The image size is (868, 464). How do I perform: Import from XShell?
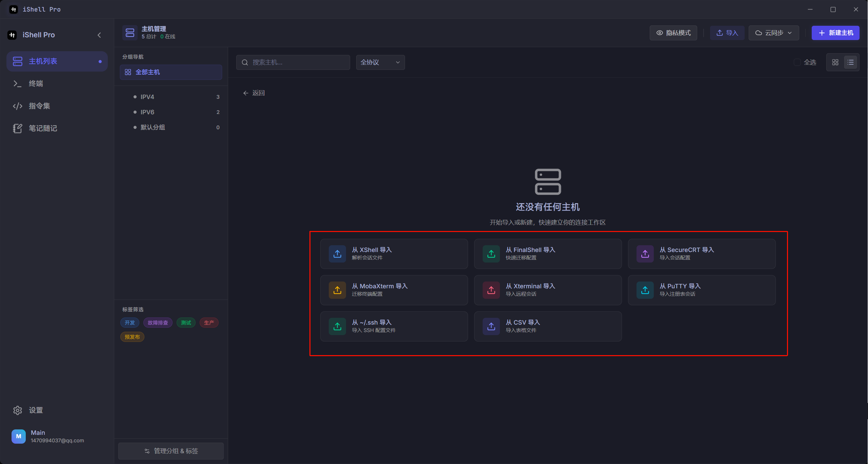(394, 254)
